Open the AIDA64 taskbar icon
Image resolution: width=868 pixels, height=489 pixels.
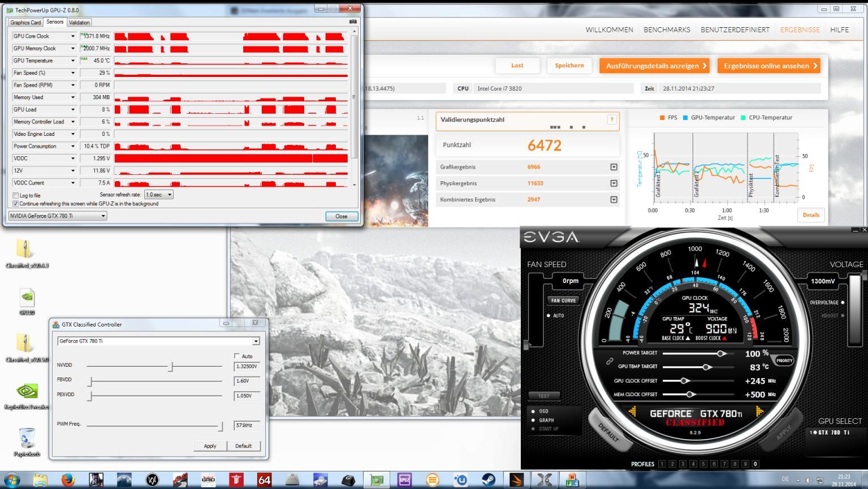coord(264,480)
